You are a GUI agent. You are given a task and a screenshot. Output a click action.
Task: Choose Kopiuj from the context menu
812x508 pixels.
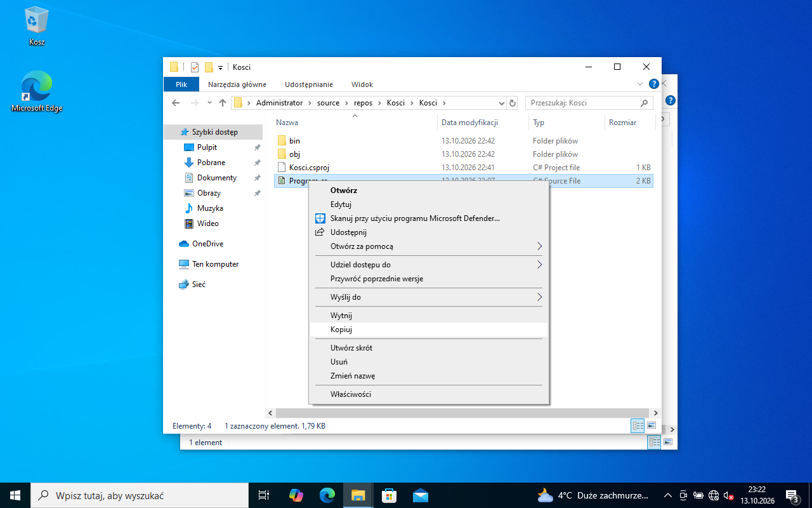click(428, 330)
